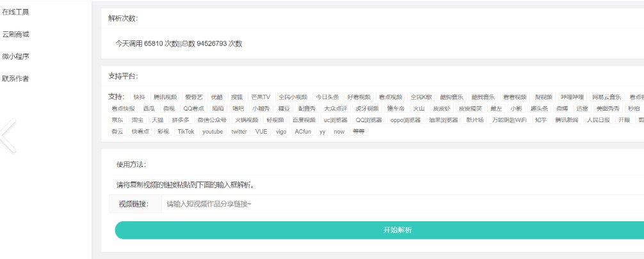
Task: Open 在线工具 in the sidebar
Action: pyautogui.click(x=15, y=12)
